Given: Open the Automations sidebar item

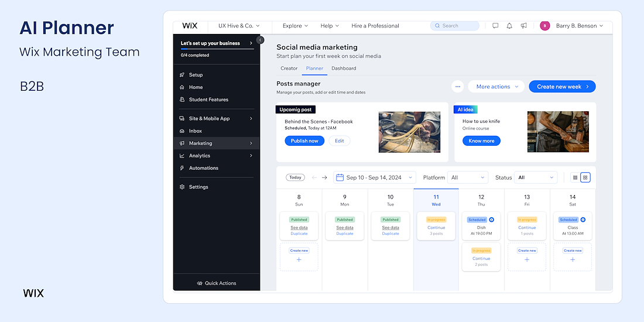Looking at the screenshot, I should click(203, 168).
